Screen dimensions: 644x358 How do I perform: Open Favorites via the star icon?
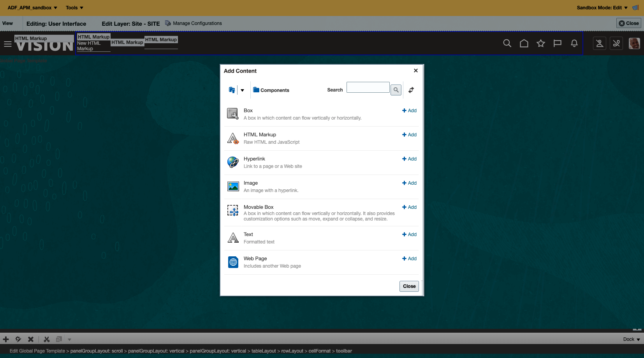[x=540, y=43]
